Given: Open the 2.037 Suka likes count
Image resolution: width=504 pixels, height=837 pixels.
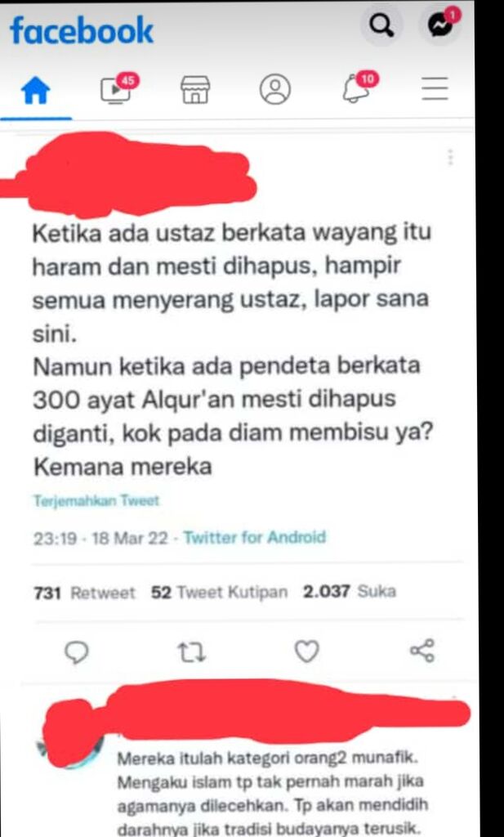Looking at the screenshot, I should coord(350,592).
